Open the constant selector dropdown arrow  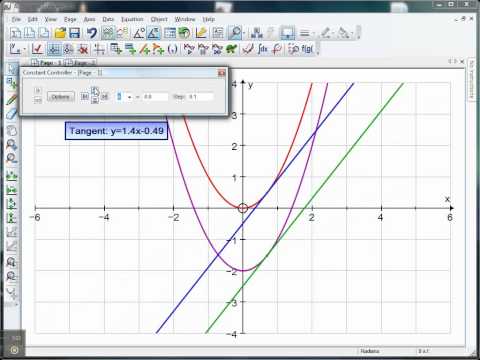[x=129, y=97]
